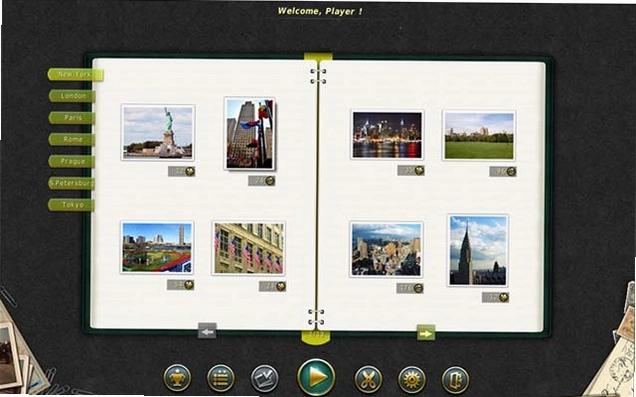Select the night skyline puzzle photo
The width and height of the screenshot is (636, 397).
(387, 135)
